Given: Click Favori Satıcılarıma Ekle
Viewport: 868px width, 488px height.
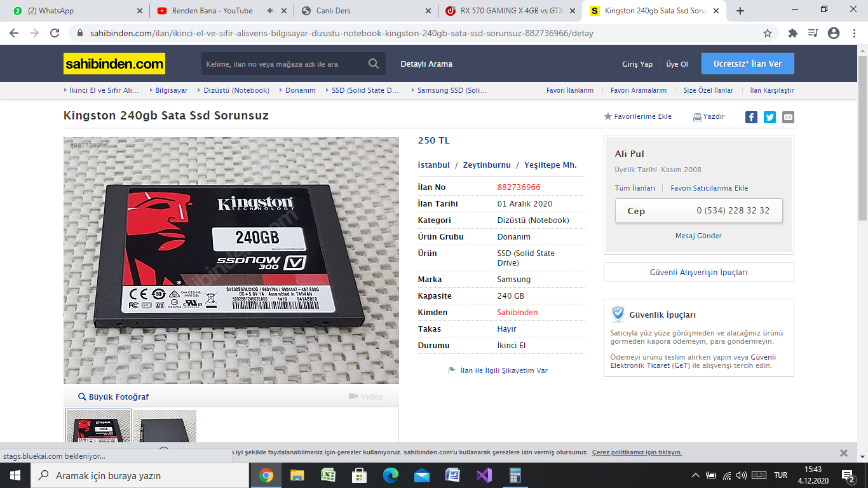Looking at the screenshot, I should [x=709, y=188].
